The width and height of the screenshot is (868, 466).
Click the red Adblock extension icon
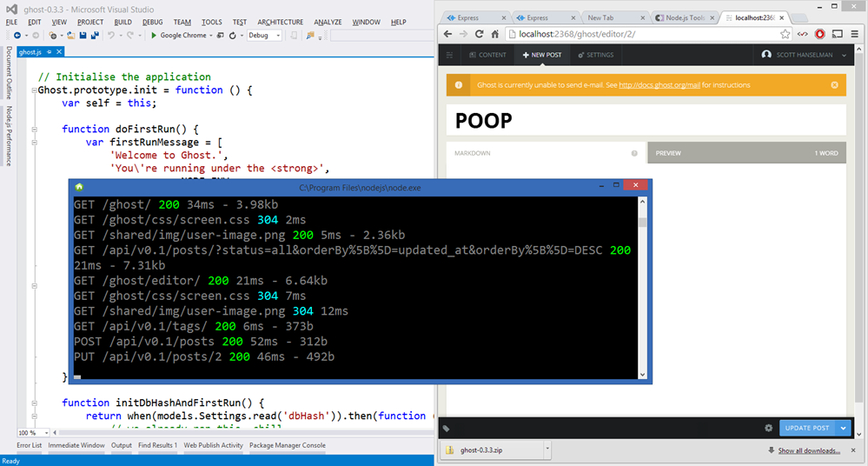820,34
